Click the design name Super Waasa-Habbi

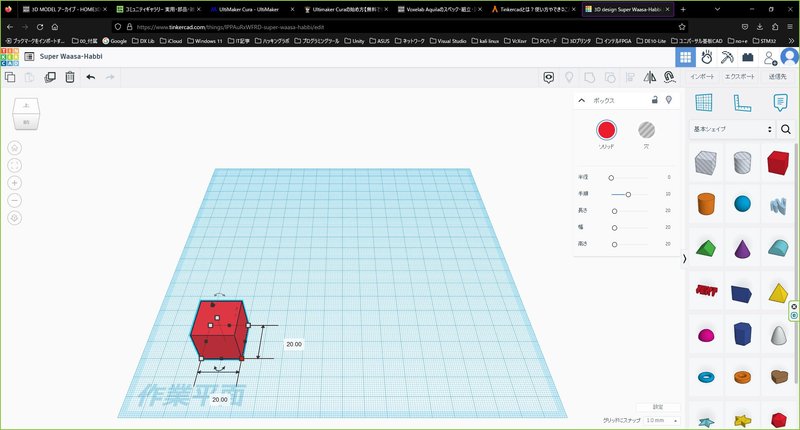pos(71,57)
